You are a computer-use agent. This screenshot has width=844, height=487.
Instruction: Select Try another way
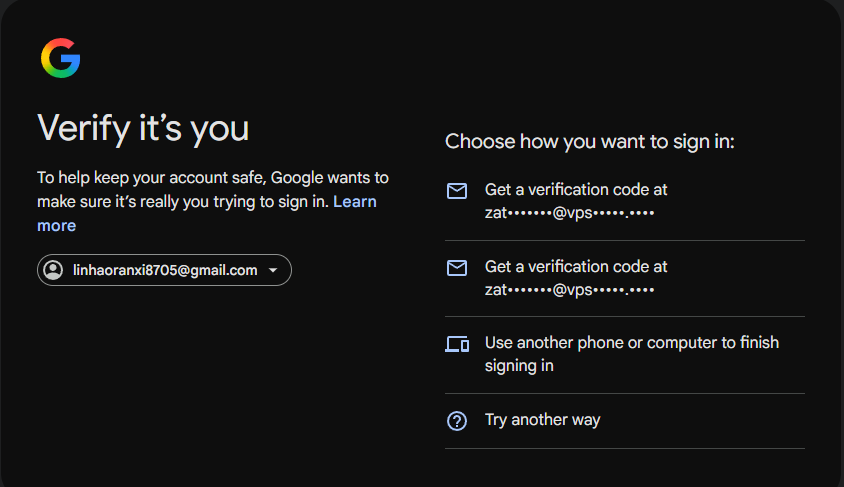coord(625,421)
